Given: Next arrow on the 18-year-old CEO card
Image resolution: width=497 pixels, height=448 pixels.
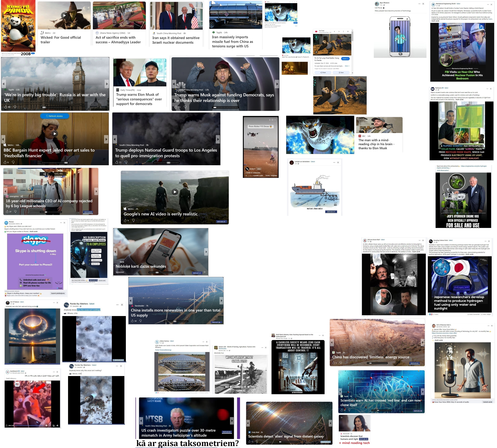Looking at the screenshot, I should (x=96, y=191).
